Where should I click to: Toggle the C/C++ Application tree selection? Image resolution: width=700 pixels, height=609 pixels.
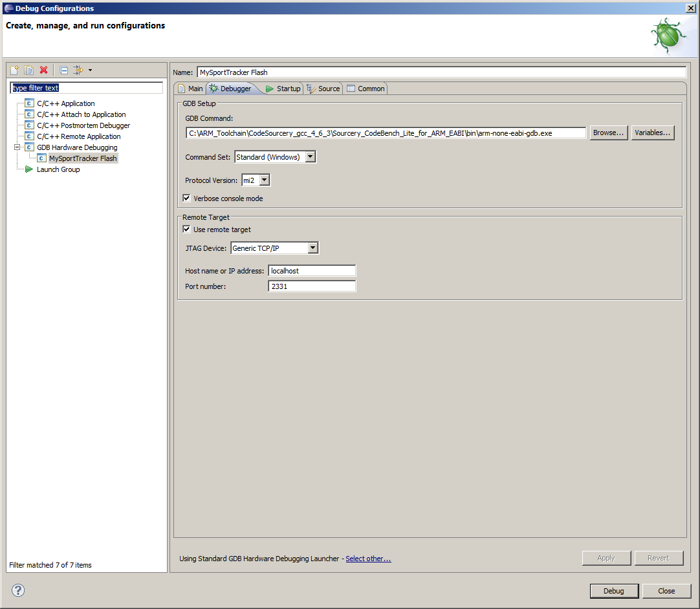65,103
